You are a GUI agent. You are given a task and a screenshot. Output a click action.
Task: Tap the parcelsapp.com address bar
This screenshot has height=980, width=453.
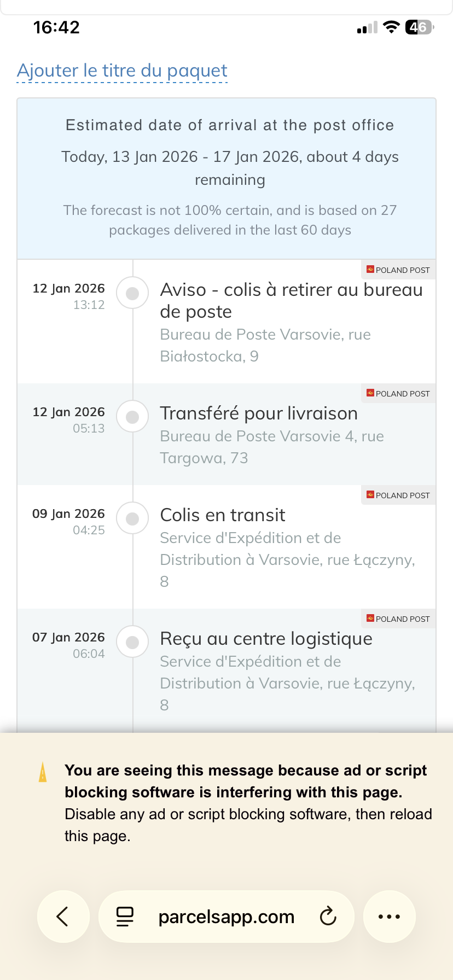click(226, 917)
